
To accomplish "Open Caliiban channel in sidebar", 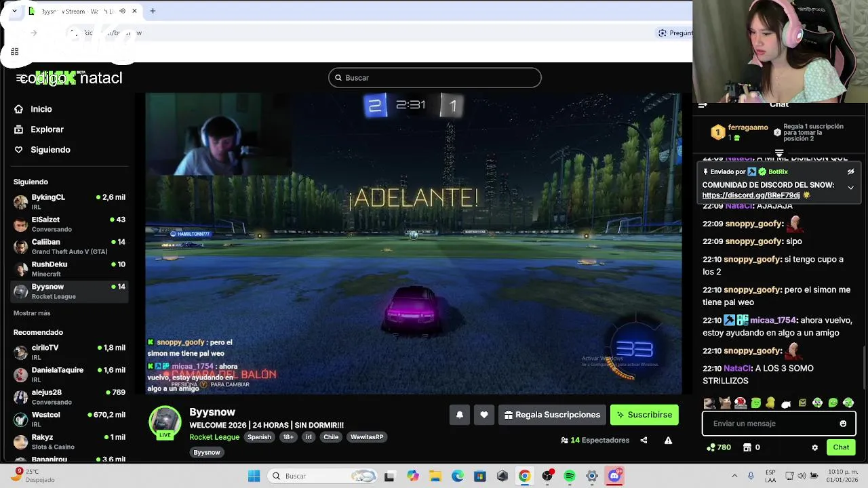I will point(70,247).
